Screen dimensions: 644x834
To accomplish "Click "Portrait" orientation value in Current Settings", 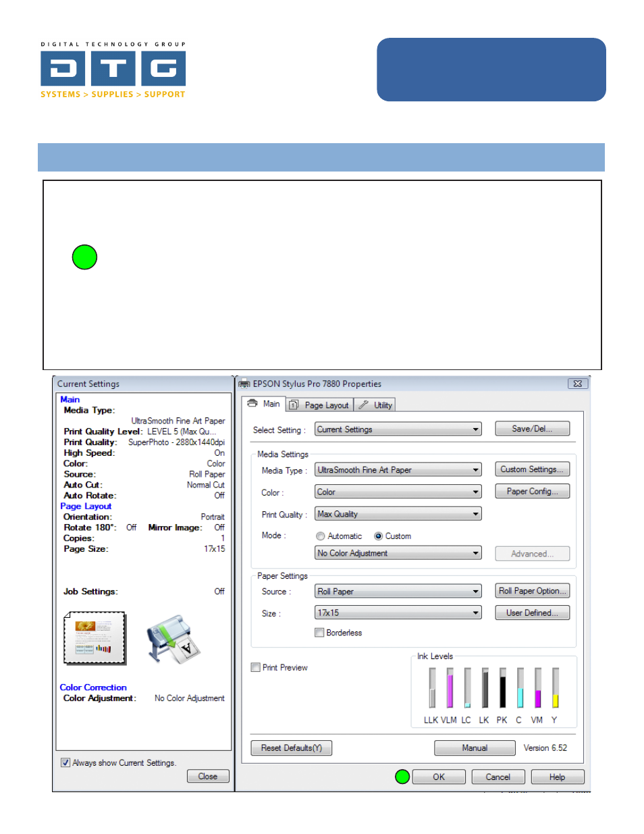I will click(213, 517).
